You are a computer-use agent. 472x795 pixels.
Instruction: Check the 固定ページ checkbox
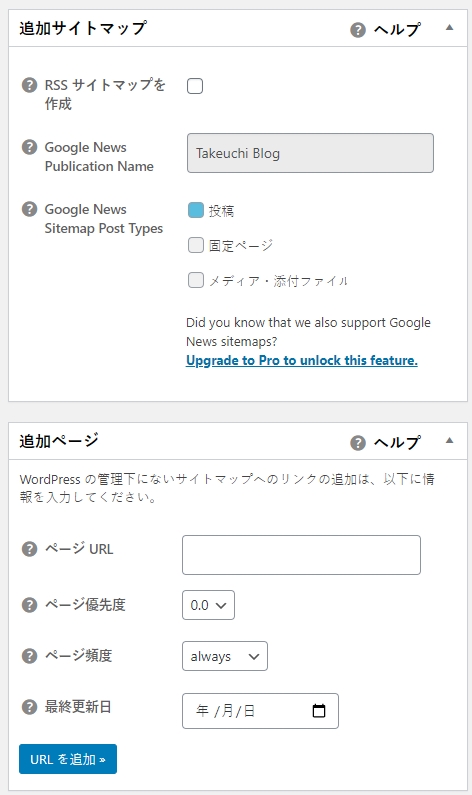[x=196, y=245]
